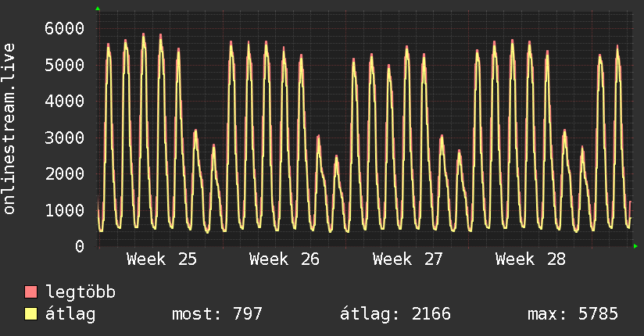Click the max: 5785 statistic
Viewport: 644px width, 336px height.
point(573,314)
